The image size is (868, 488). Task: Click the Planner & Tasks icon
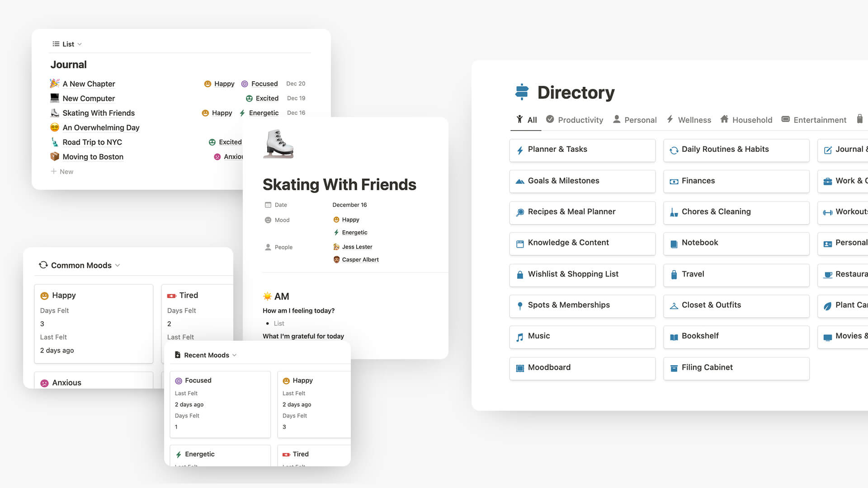pos(520,149)
